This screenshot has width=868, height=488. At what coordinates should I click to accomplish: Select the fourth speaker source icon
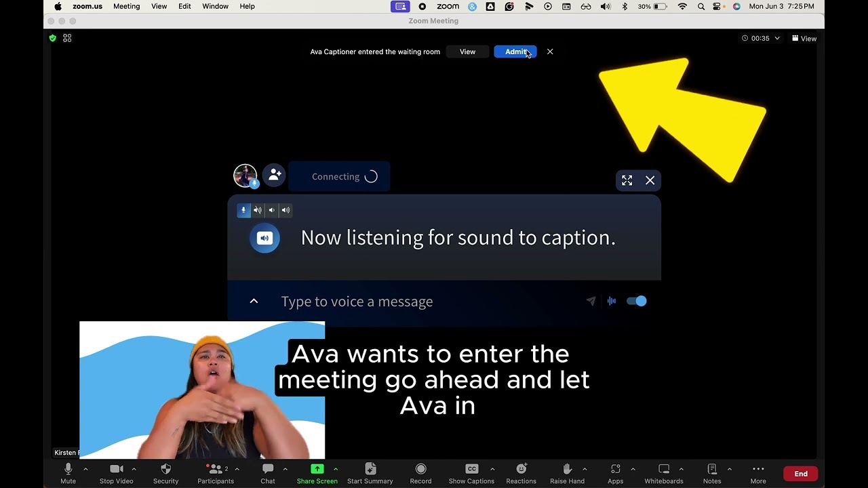coord(285,210)
